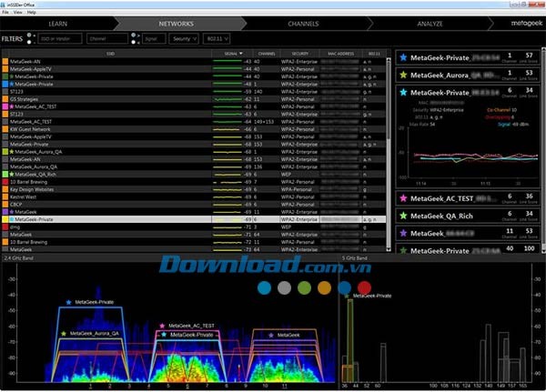This screenshot has width=546, height=392.
Task: Click the pink star on MetaGeek_AC_TEST card
Action: click(x=403, y=198)
